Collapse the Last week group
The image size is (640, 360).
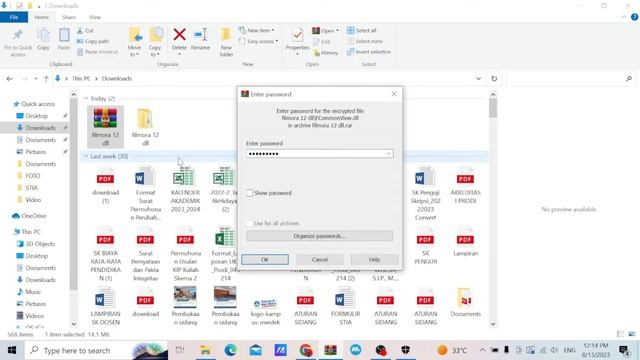(86, 156)
